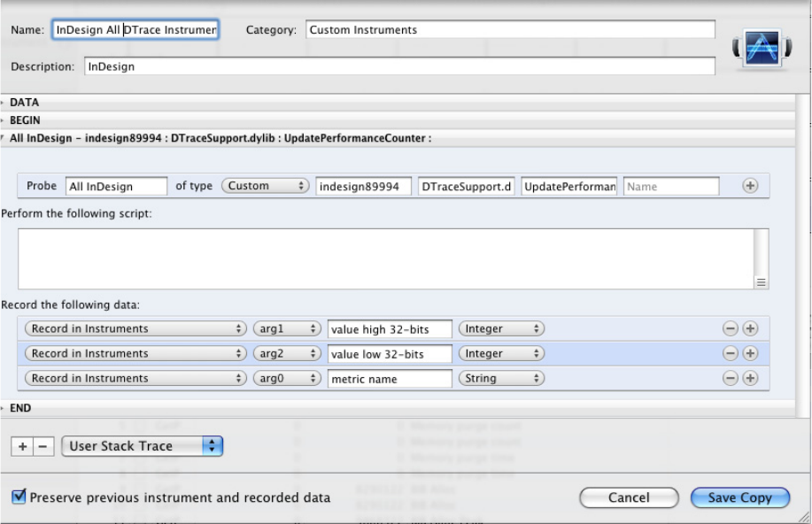
Task: Add a new probe with bottom plus button
Action: pyautogui.click(x=22, y=446)
